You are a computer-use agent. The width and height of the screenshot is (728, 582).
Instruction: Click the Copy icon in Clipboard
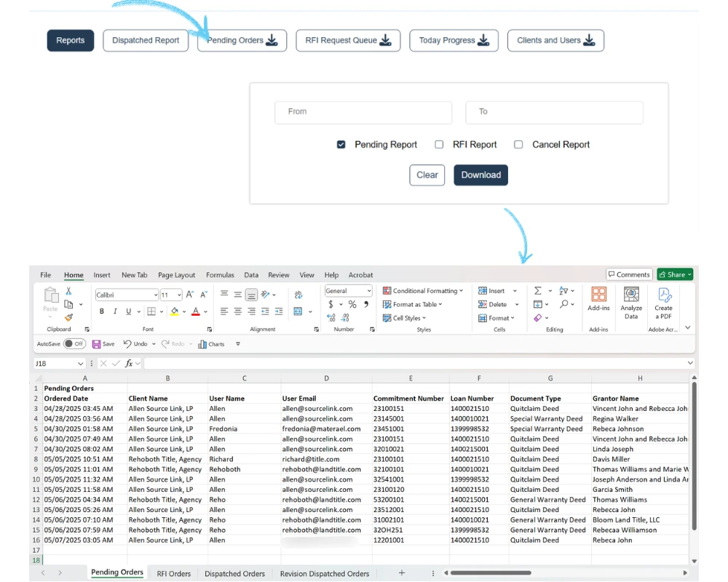point(68,305)
